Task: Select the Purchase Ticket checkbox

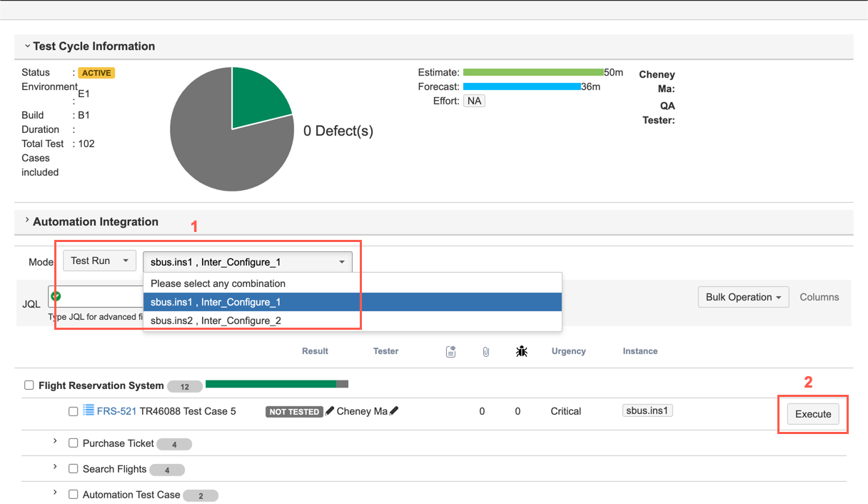Action: (74, 443)
